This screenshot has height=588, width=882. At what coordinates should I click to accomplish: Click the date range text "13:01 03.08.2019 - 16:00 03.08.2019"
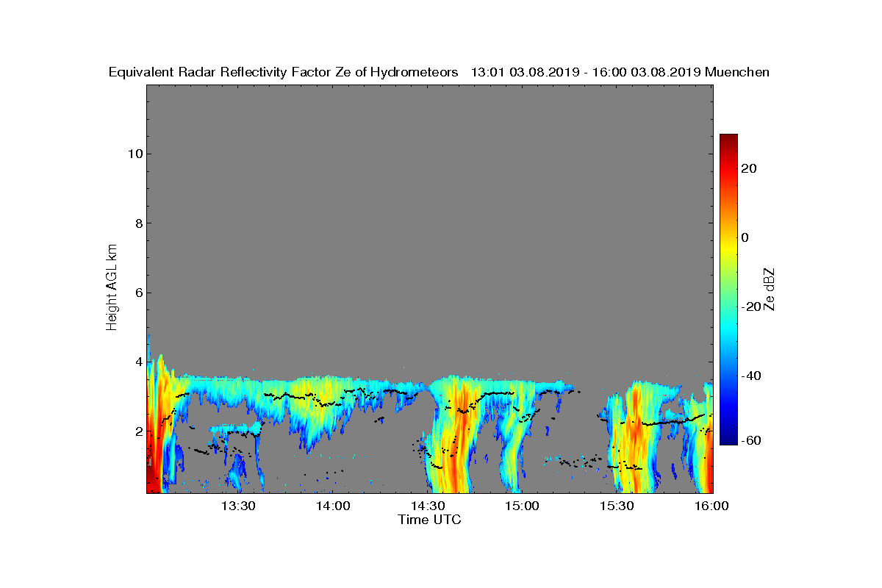(585, 73)
